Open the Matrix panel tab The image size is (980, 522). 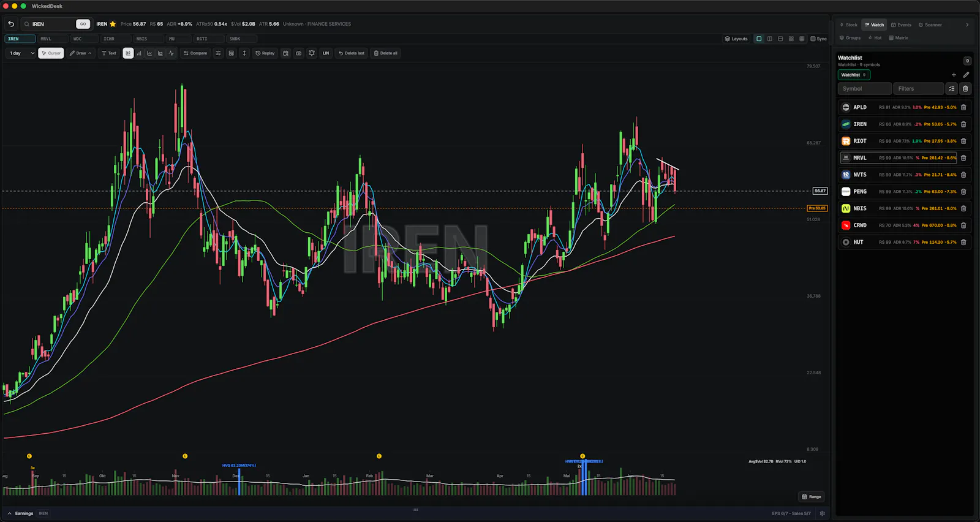[899, 38]
